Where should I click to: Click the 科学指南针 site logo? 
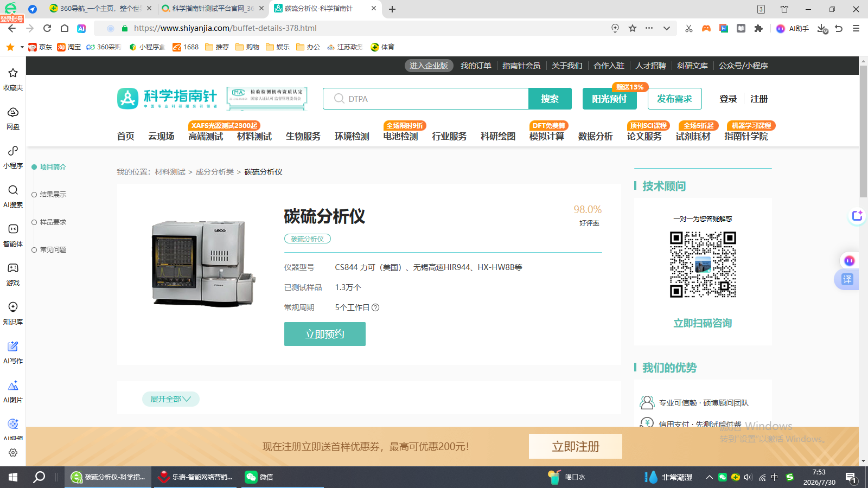[167, 98]
